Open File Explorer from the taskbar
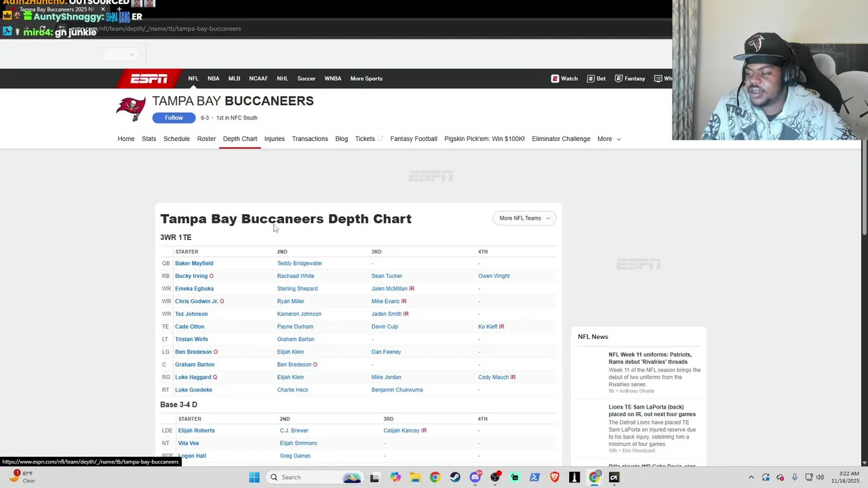Image resolution: width=868 pixels, height=488 pixels. (x=415, y=477)
